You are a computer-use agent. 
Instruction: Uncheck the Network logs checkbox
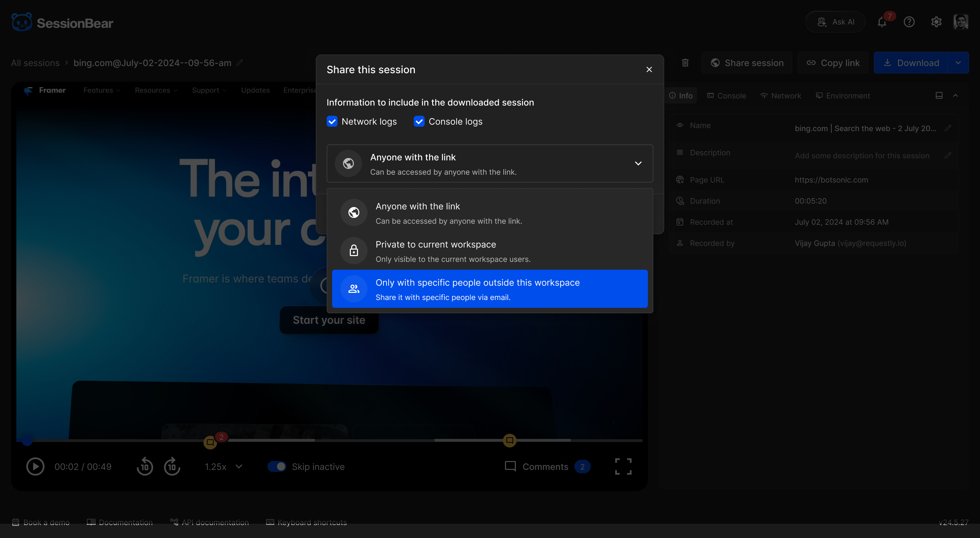(332, 122)
